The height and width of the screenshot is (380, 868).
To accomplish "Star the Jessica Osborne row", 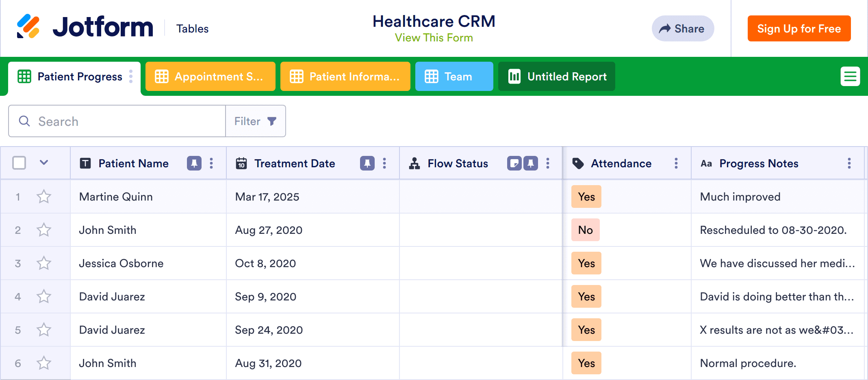I will point(44,263).
